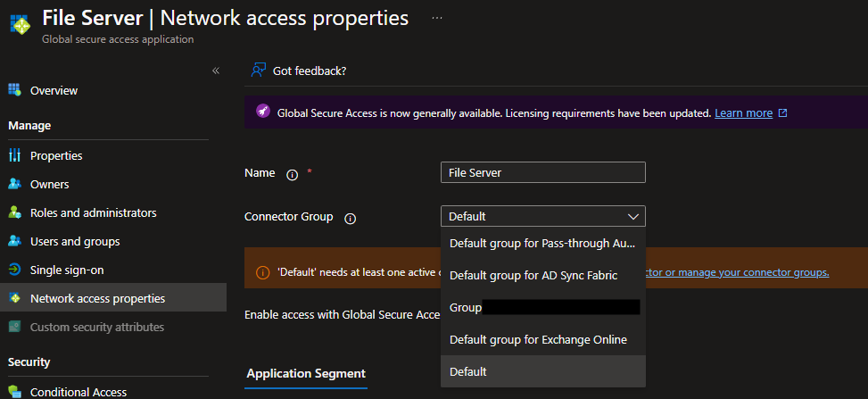Click the Name info tooltip icon
This screenshot has width=868, height=399.
pyautogui.click(x=293, y=175)
